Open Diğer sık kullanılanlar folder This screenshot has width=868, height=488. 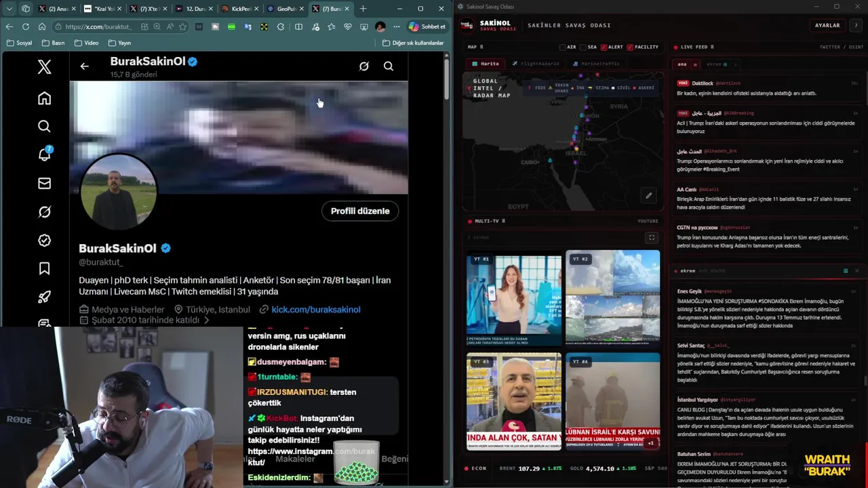412,43
